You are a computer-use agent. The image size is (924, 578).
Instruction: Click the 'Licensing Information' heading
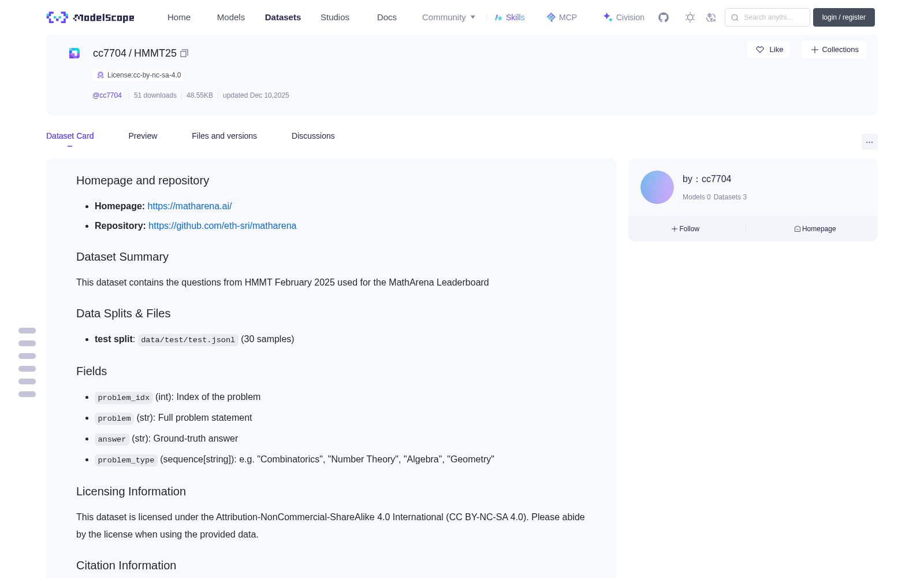pyautogui.click(x=131, y=491)
